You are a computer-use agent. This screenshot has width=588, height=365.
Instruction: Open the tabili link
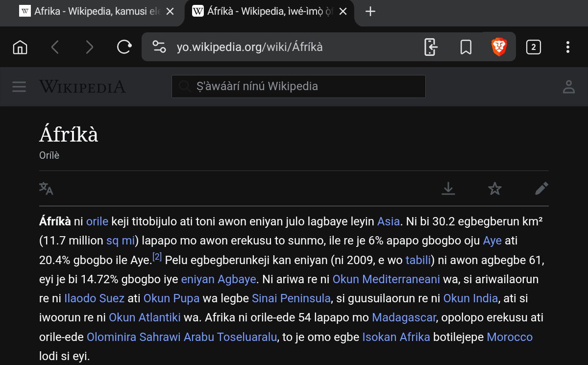[x=418, y=260]
